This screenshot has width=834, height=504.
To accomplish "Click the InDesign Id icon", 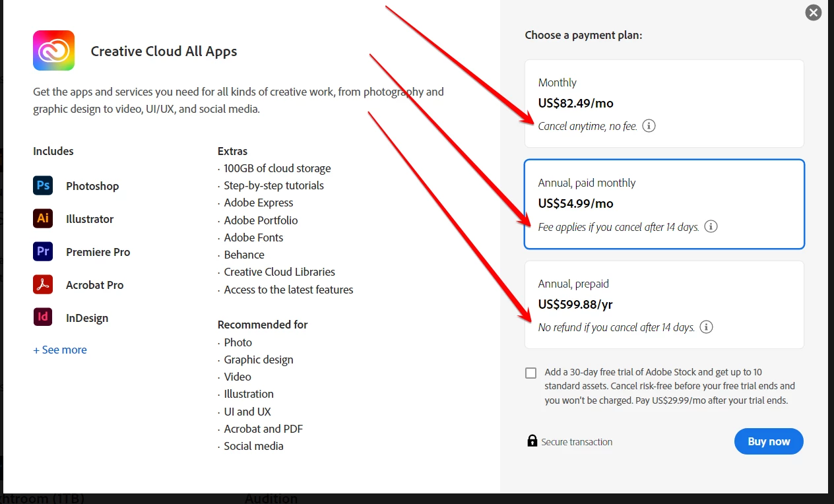I will 43,317.
